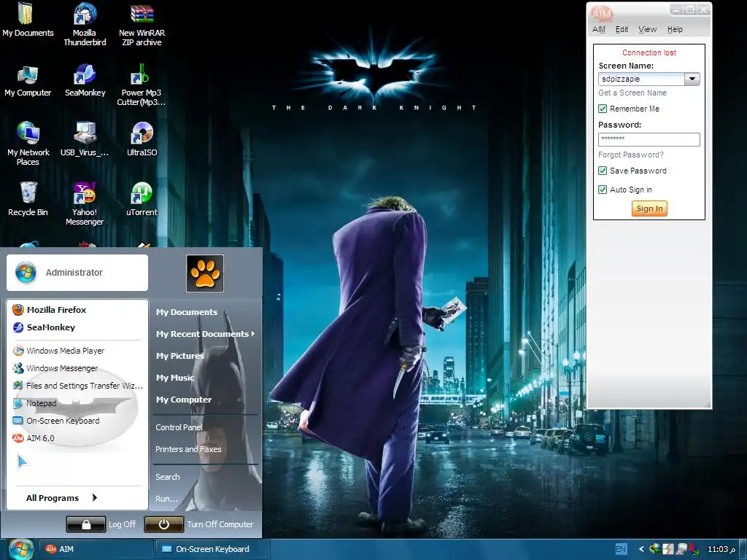Open My Music from the Start menu
The width and height of the screenshot is (747, 560).
(x=175, y=378)
